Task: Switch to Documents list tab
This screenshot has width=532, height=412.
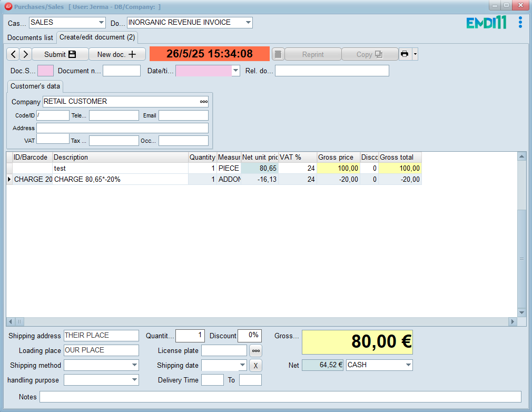Action: pos(30,38)
